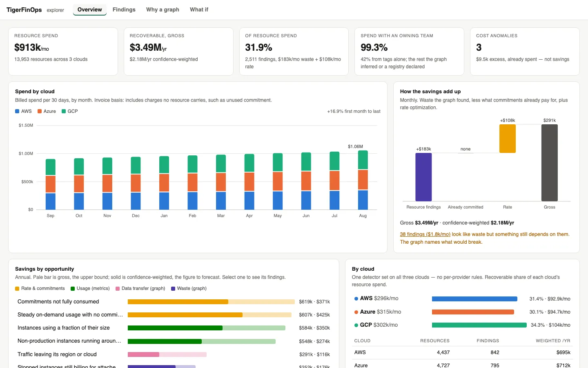This screenshot has width=588, height=368.
Task: Click the purple Resource findings waterfall bar
Action: point(423,177)
